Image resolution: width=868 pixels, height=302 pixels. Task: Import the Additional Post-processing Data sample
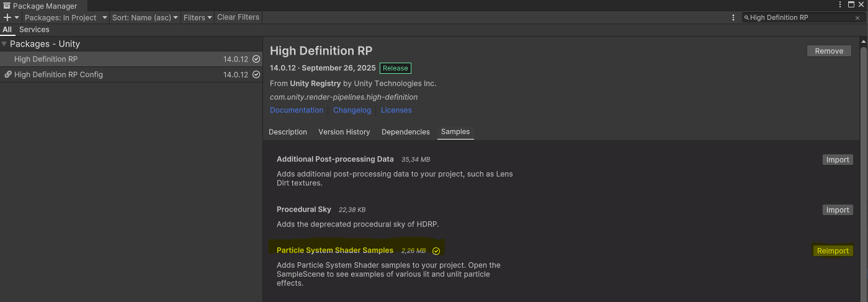pos(837,160)
